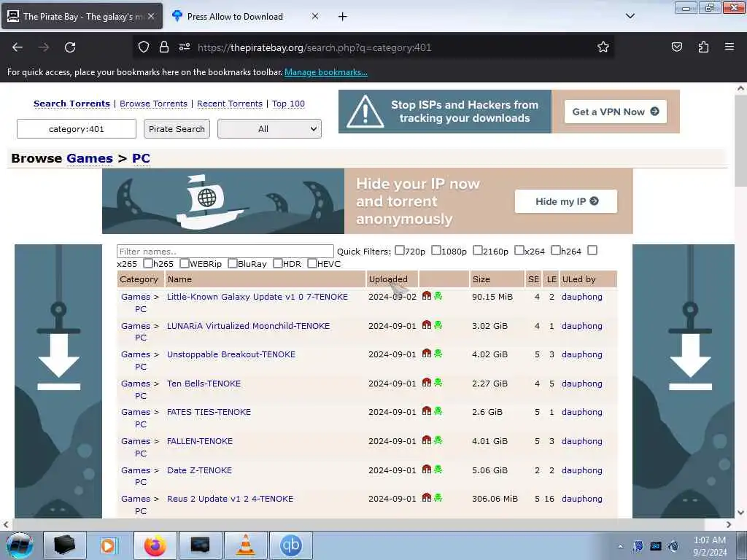Show hidden system tray icons arrow
This screenshot has height=560, width=747.
[620, 546]
